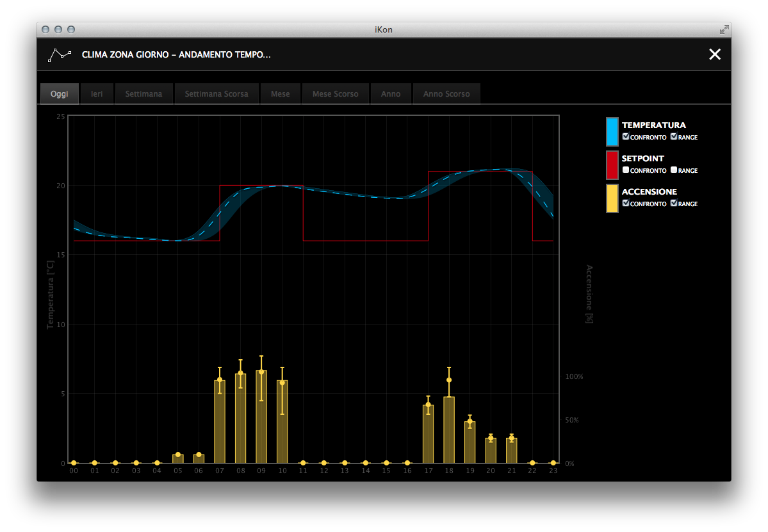Click the small ignition bar at hour 06
Viewport: 768px width, 532px height.
coord(199,459)
